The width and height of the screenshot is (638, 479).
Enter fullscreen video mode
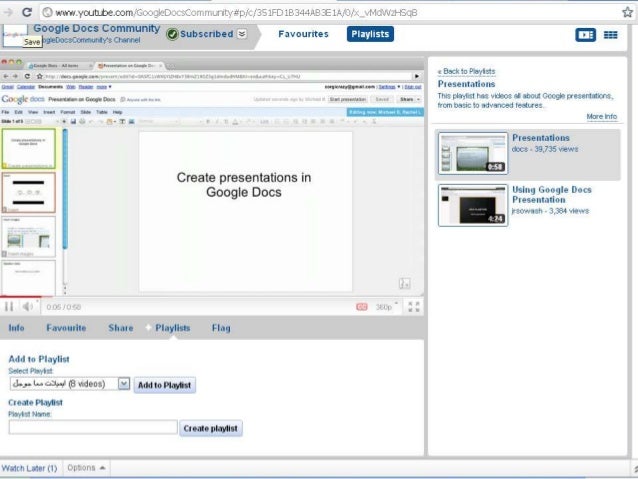(x=413, y=306)
